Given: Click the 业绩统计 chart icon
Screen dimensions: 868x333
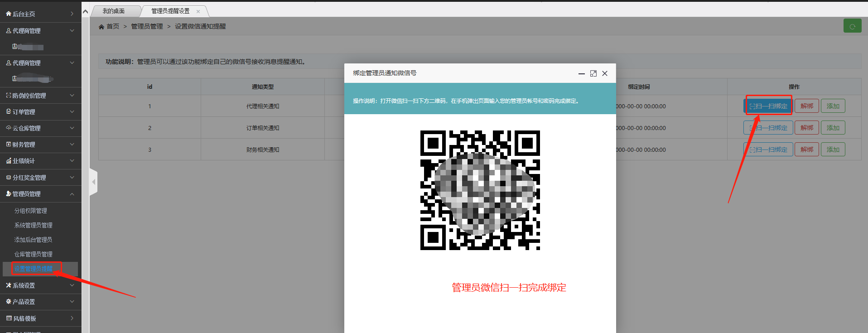Looking at the screenshot, I should click(9, 161).
